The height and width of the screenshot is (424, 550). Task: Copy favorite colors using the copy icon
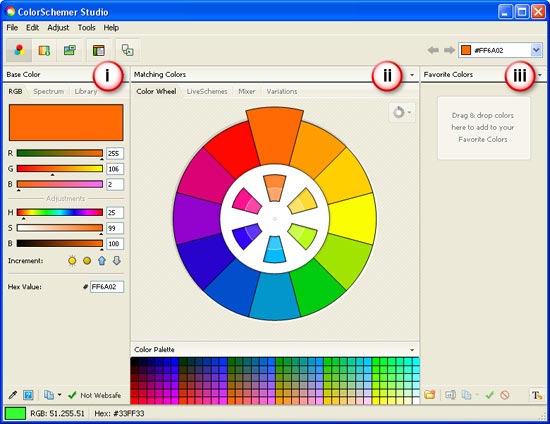click(466, 395)
